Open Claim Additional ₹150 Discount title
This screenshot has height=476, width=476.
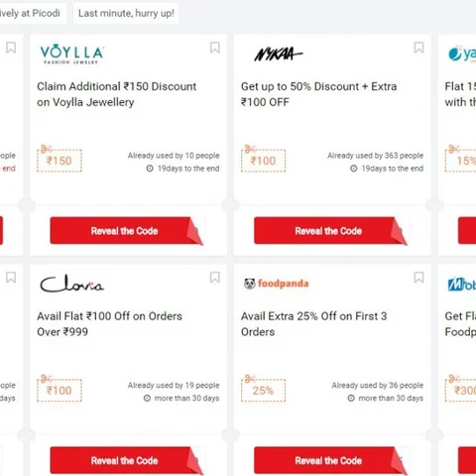(x=117, y=94)
